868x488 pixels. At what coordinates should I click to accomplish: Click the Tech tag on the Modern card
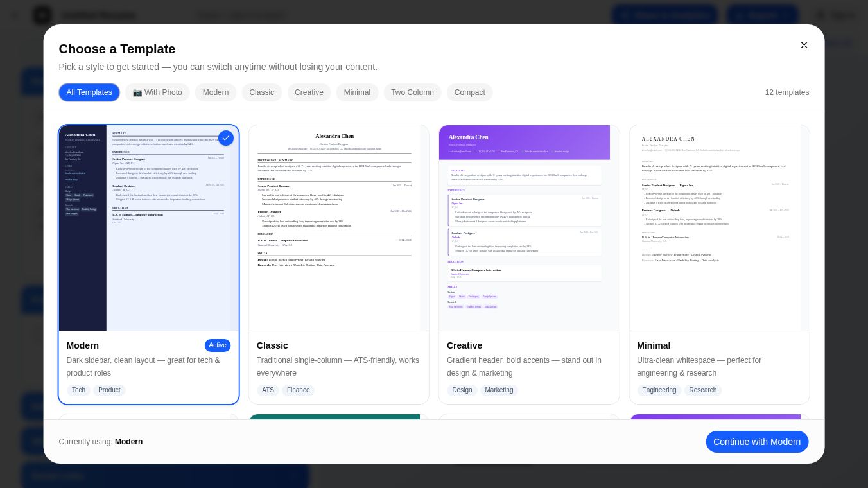[78, 390]
